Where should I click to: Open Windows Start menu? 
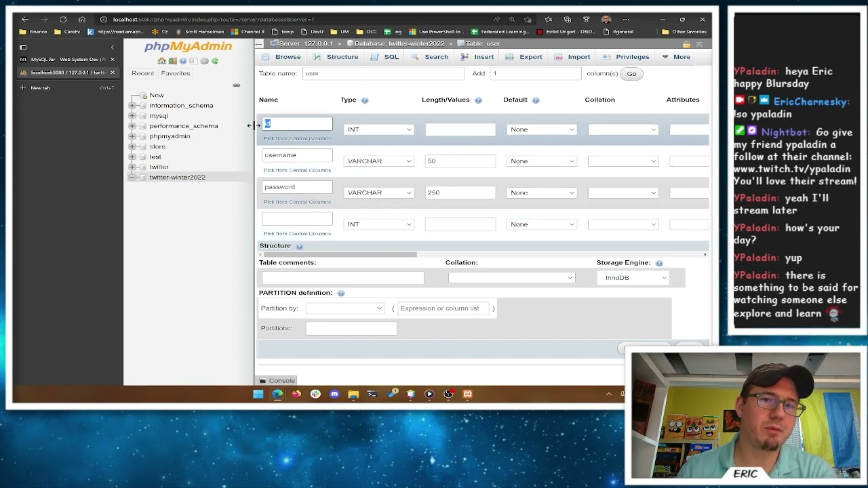pyautogui.click(x=258, y=394)
